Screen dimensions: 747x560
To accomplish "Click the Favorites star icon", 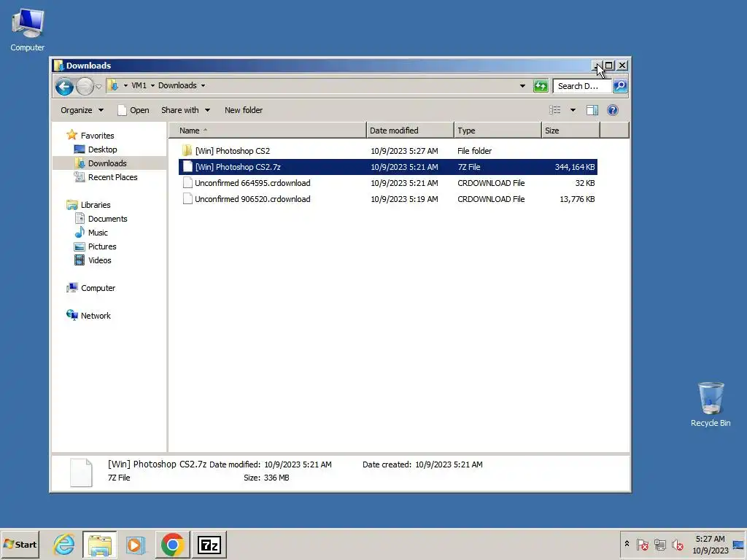I will (x=72, y=135).
